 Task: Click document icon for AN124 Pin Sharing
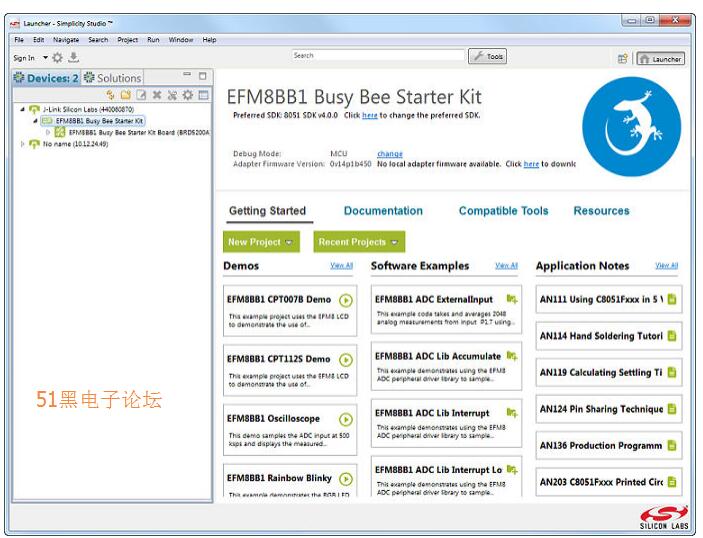pos(672,409)
